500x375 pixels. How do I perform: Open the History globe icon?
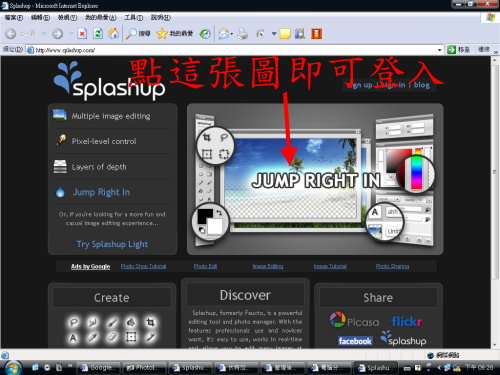click(205, 34)
